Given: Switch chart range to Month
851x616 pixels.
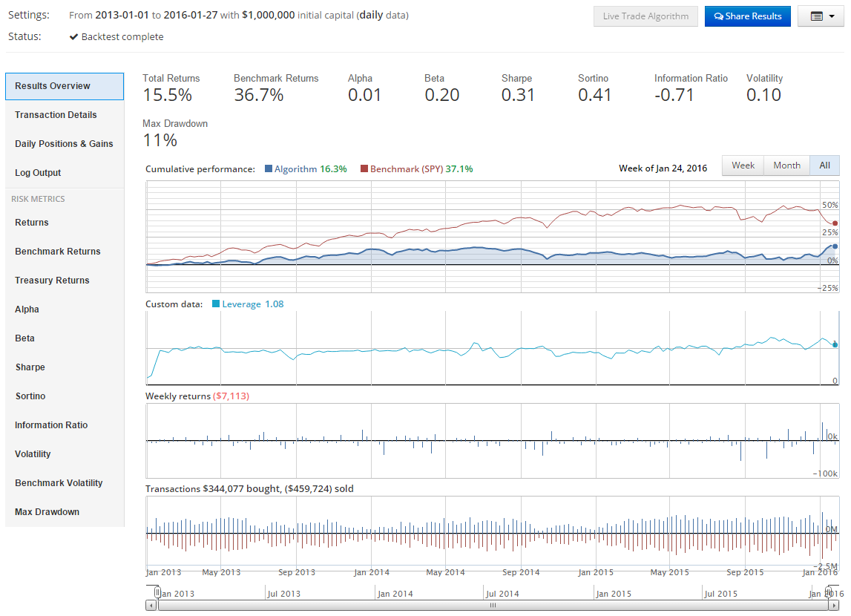Looking at the screenshot, I should [x=786, y=166].
